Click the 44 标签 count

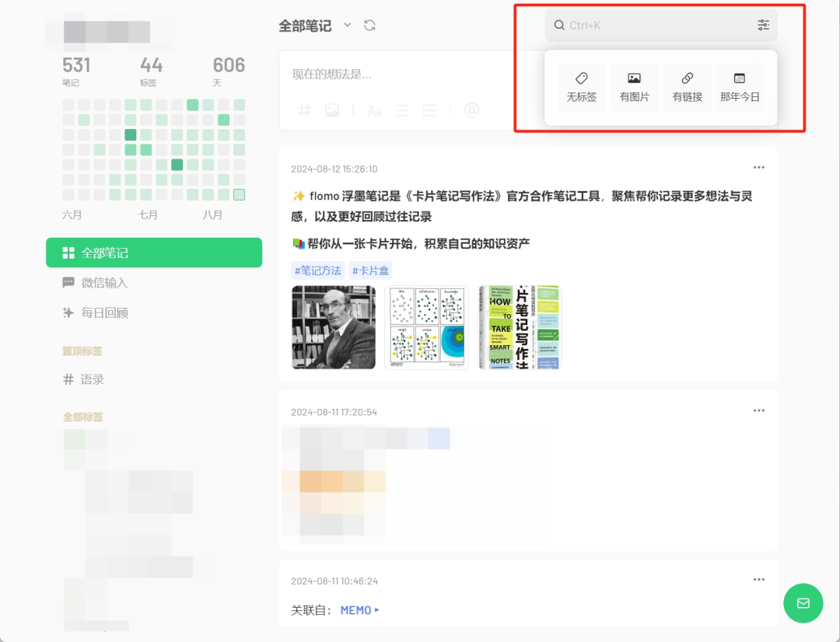pyautogui.click(x=151, y=71)
